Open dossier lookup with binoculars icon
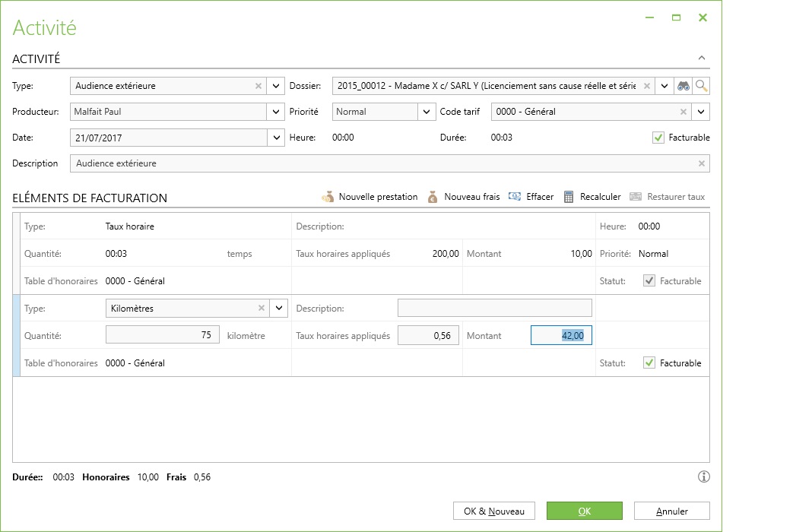The width and height of the screenshot is (812, 532). [x=684, y=86]
